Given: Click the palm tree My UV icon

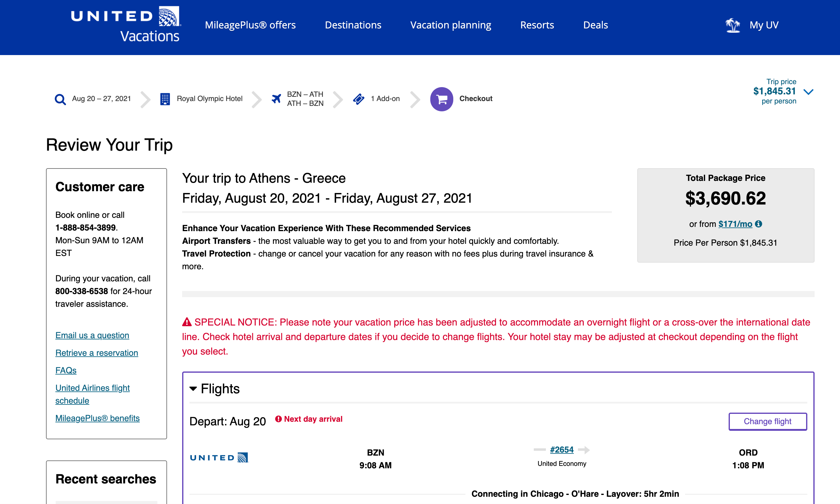Looking at the screenshot, I should 733,25.
